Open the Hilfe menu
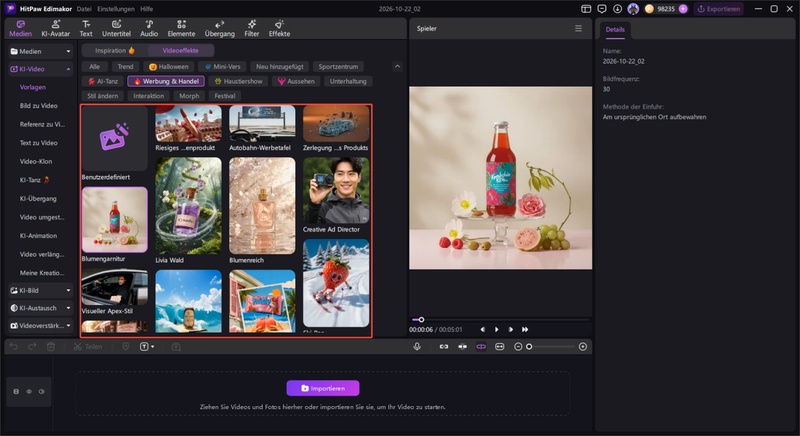800x436 pixels. coord(146,9)
